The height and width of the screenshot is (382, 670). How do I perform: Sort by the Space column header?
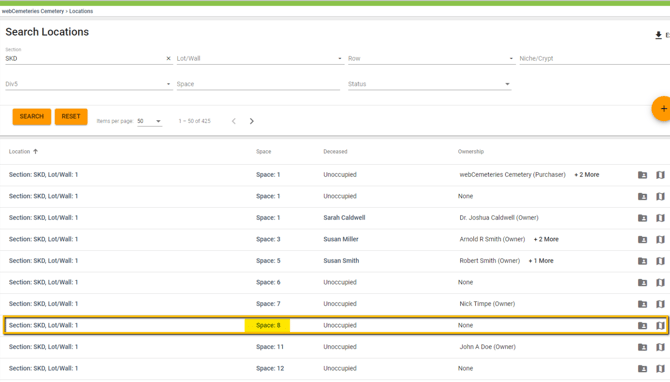(264, 152)
